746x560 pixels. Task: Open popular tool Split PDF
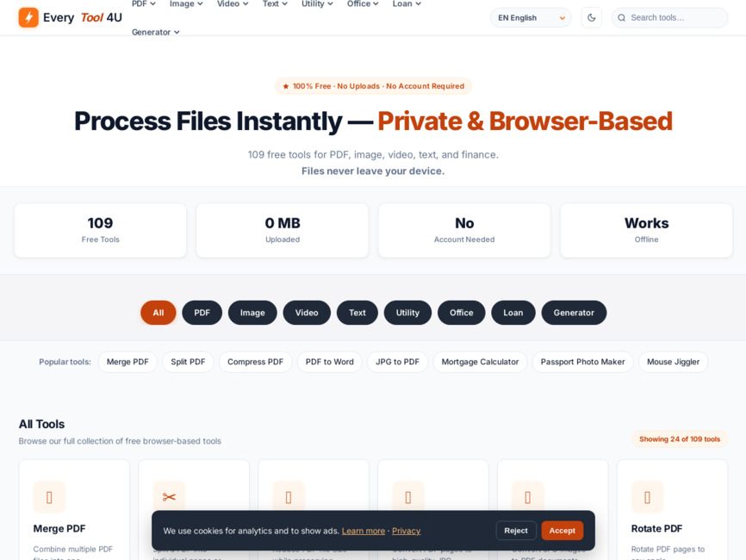coord(188,362)
